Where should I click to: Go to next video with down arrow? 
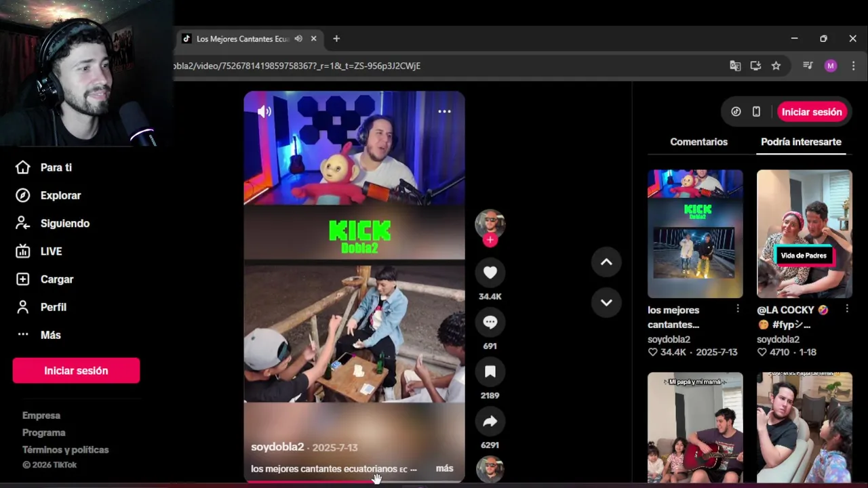coord(606,302)
